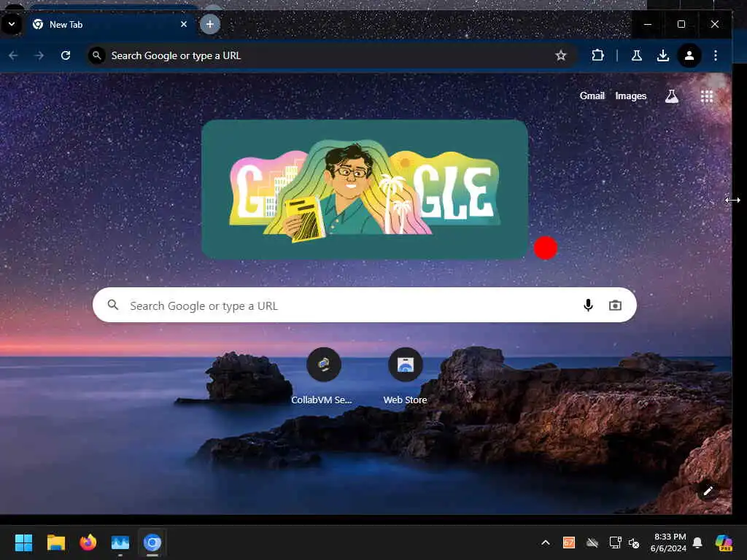
Task: Click search box magnifier icon
Action: [x=113, y=305]
